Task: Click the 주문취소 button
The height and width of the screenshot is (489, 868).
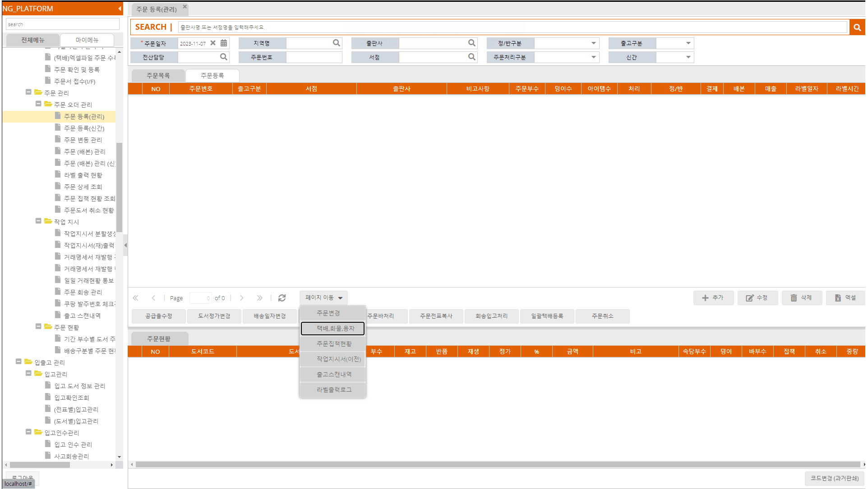Action: [602, 316]
